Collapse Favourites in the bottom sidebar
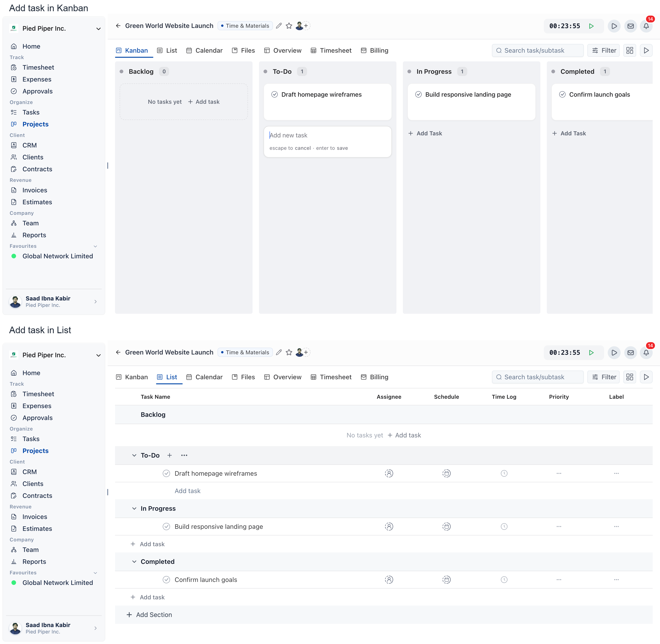 (95, 573)
